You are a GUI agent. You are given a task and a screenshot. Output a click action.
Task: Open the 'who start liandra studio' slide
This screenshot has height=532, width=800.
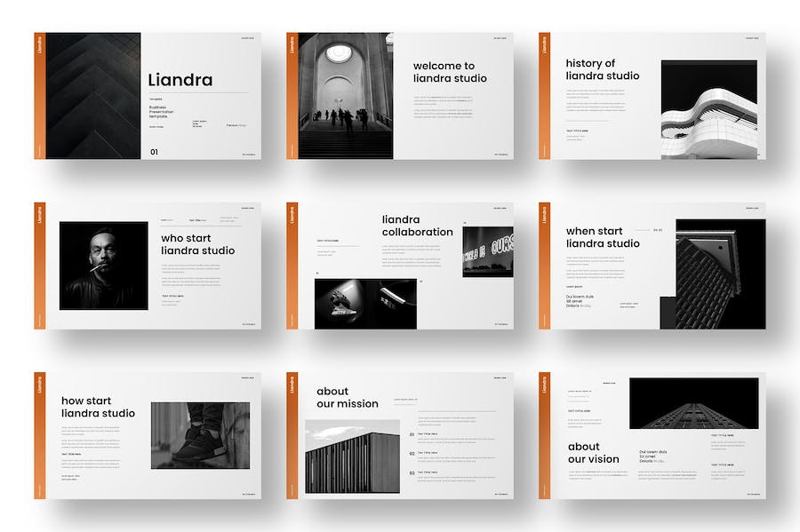pyautogui.click(x=148, y=266)
